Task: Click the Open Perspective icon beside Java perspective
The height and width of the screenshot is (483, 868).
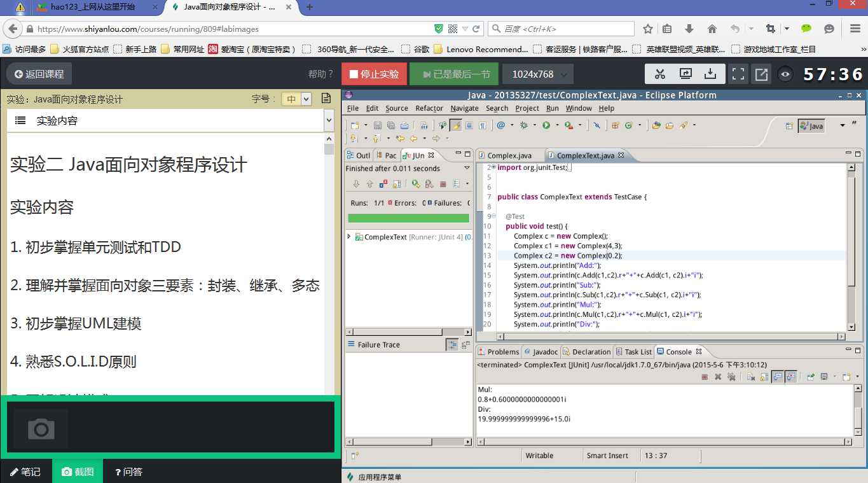Action: click(x=789, y=125)
